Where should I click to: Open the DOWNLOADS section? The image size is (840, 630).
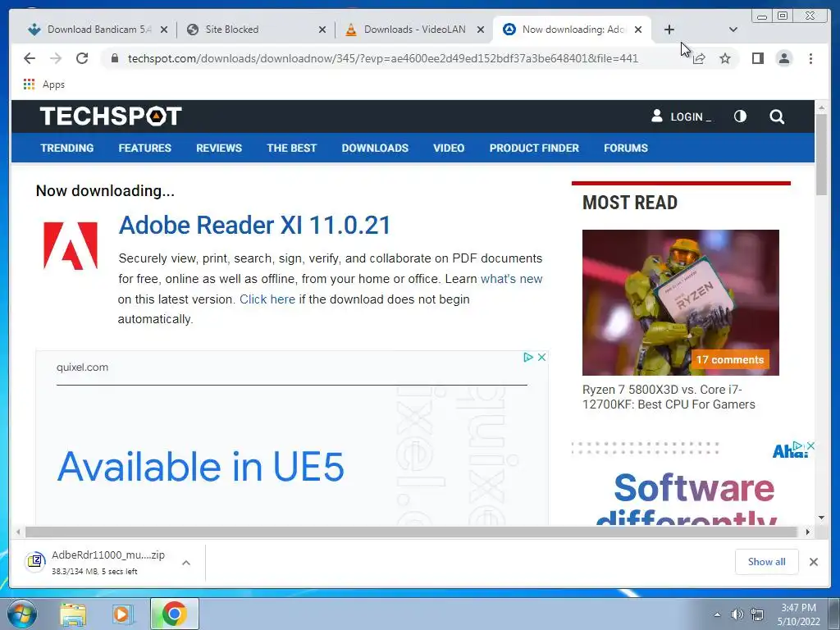pyautogui.click(x=375, y=148)
